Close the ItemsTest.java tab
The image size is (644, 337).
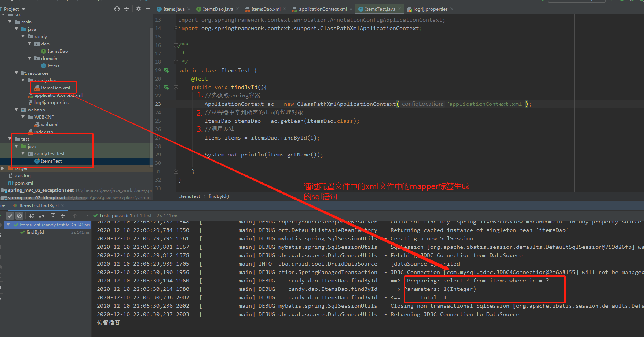[399, 9]
